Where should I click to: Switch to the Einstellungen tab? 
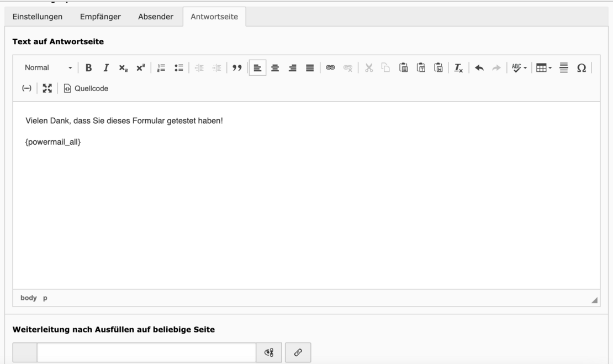38,17
